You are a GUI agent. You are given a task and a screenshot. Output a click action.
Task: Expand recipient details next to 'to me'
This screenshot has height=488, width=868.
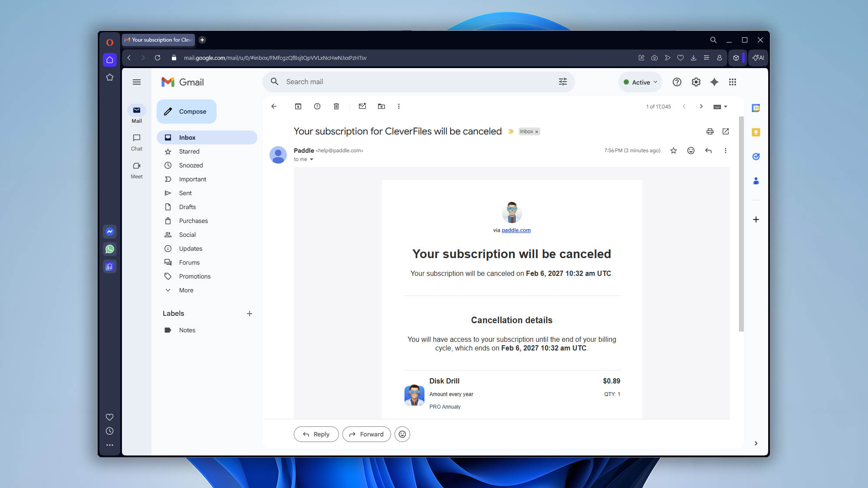[x=312, y=159]
